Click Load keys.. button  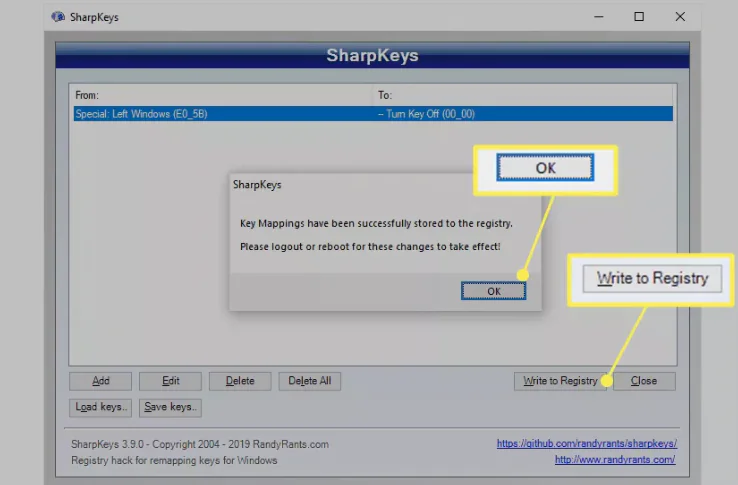click(x=100, y=407)
